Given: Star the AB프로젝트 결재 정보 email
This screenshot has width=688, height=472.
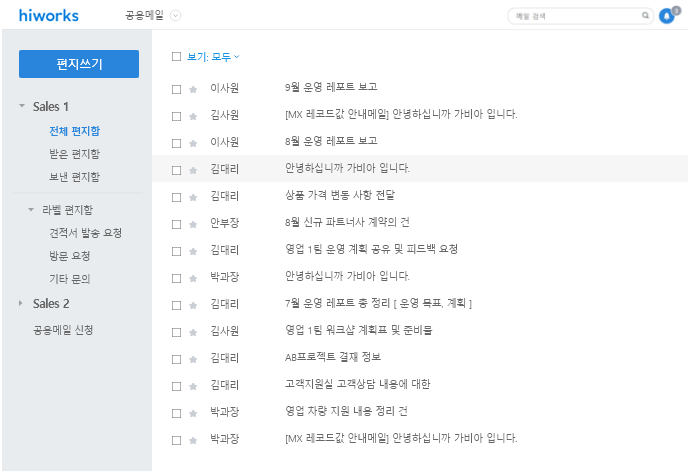Looking at the screenshot, I should pyautogui.click(x=193, y=358).
